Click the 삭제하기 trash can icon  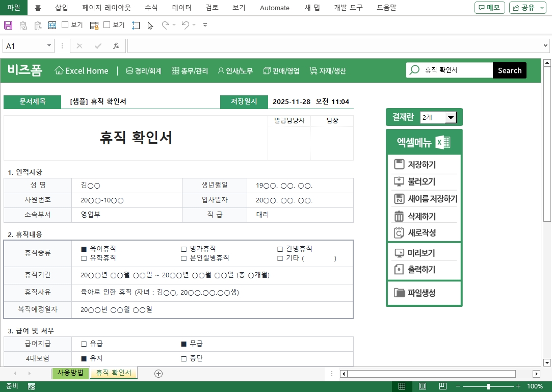399,216
